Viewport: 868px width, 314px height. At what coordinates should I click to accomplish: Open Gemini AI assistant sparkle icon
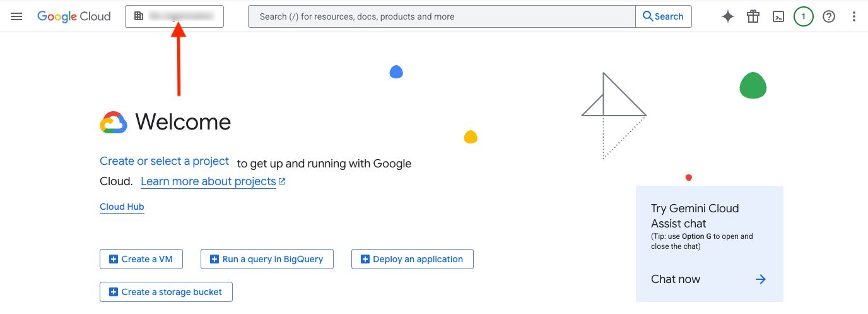(x=728, y=16)
